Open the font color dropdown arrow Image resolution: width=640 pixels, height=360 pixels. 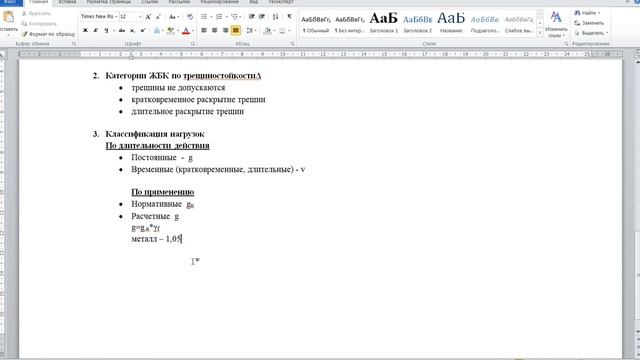point(193,31)
